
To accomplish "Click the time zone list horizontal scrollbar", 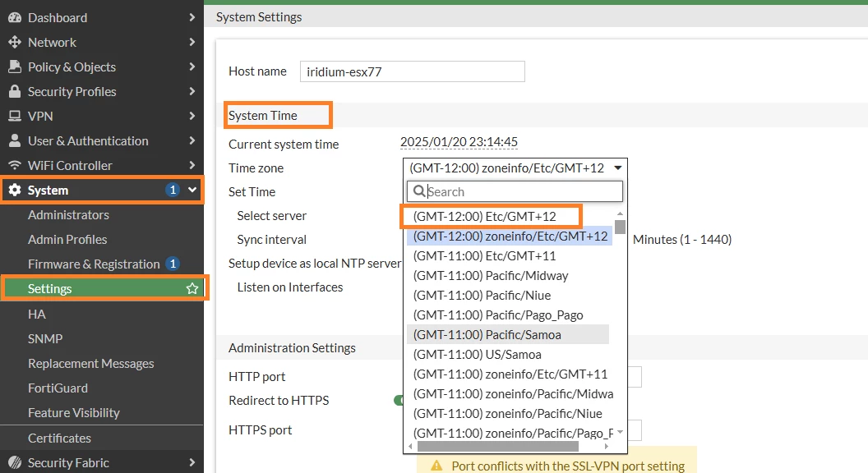I will coord(497,446).
